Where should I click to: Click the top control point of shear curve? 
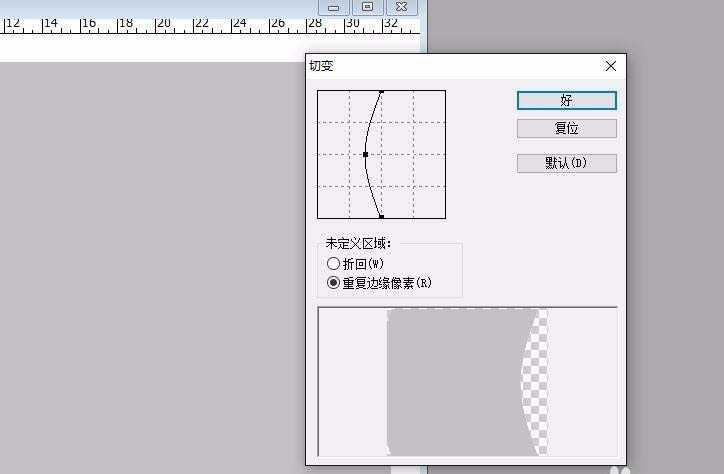coord(381,92)
